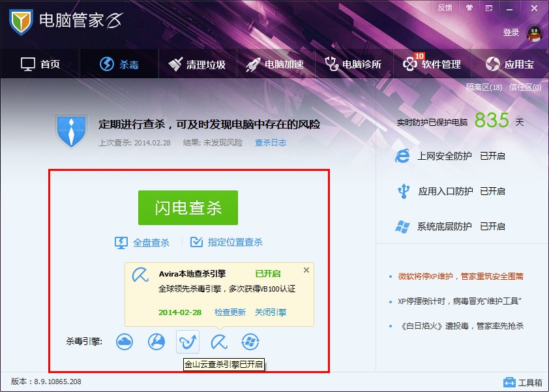This screenshot has height=392, width=549.
Task: Click the 835 protection days counter
Action: point(492,121)
